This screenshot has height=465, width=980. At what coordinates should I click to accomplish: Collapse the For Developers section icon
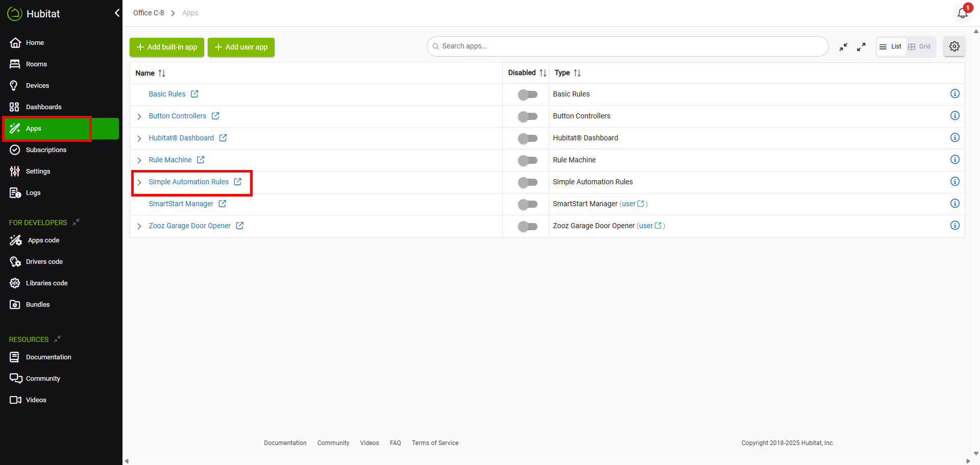coord(76,222)
